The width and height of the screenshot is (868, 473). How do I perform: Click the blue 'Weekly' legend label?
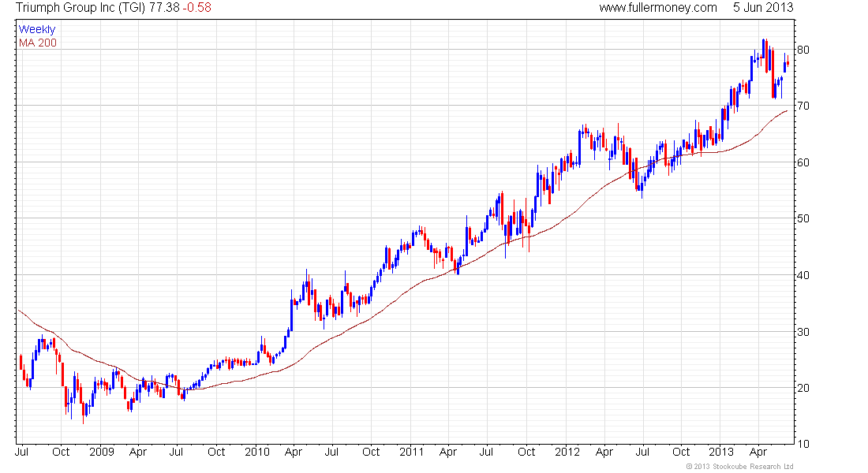tap(37, 29)
